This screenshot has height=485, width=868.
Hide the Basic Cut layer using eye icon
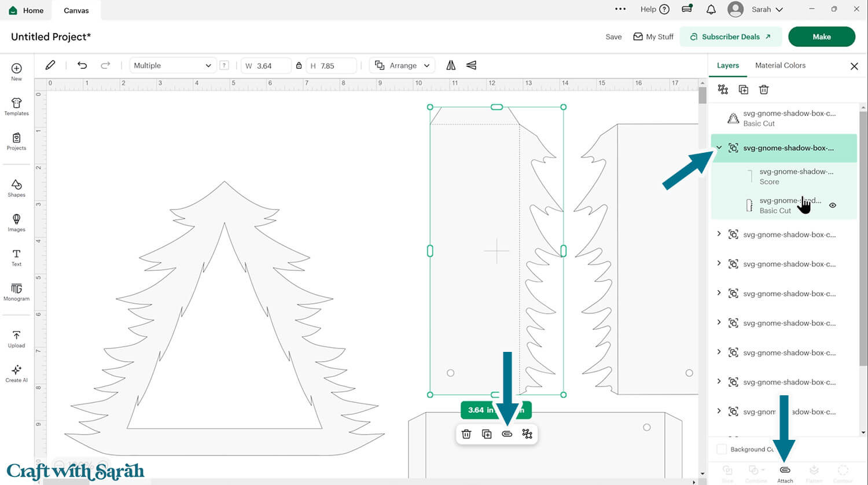pyautogui.click(x=833, y=205)
